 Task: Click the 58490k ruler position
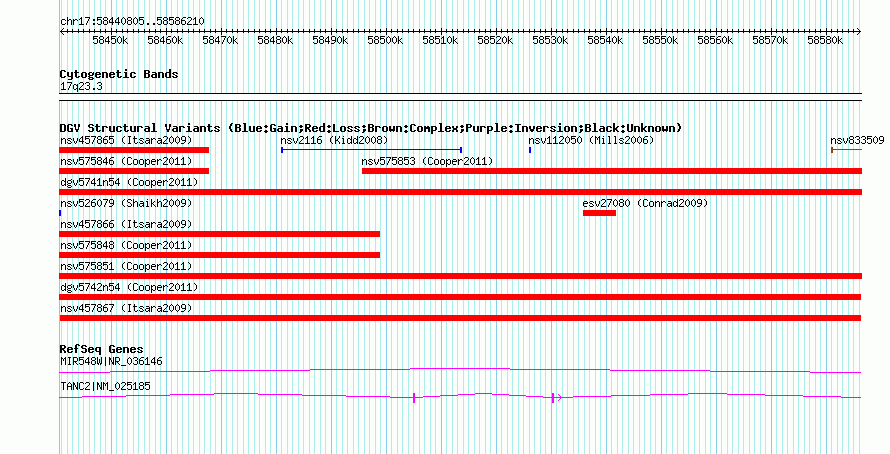pyautogui.click(x=330, y=40)
